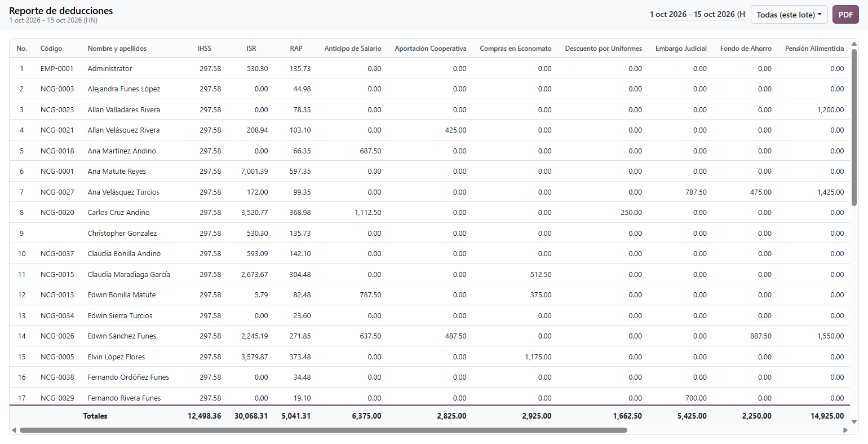Click the name Christopher Gonzalez
The height and width of the screenshot is (444, 868).
pos(122,233)
